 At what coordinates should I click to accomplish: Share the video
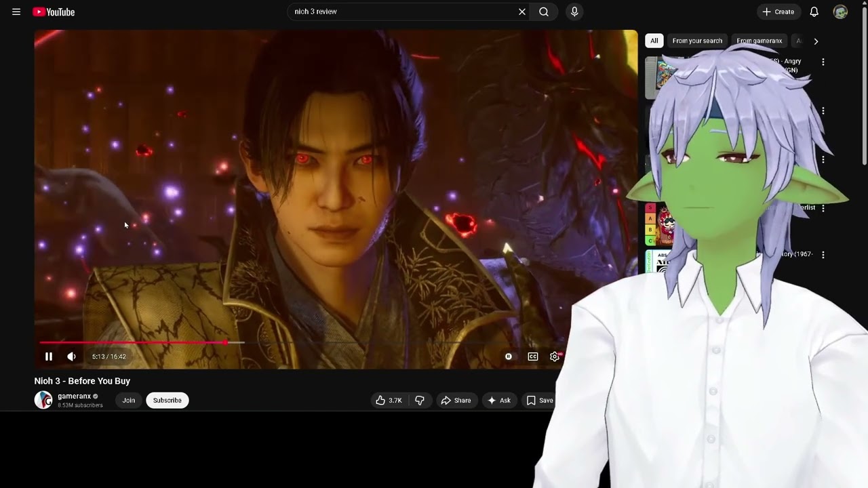point(456,401)
